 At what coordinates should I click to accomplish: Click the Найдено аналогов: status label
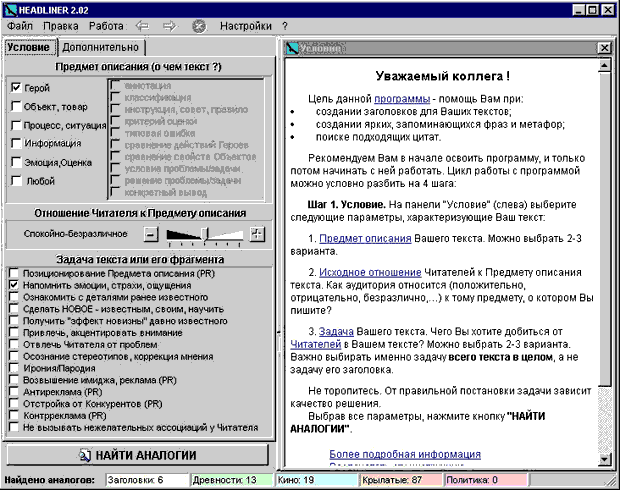tap(49, 480)
